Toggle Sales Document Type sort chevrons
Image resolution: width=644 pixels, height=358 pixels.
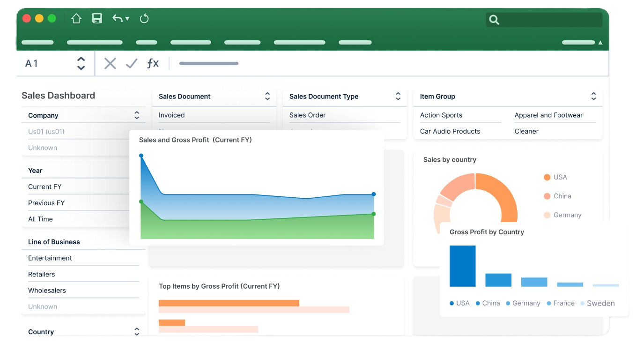click(398, 97)
